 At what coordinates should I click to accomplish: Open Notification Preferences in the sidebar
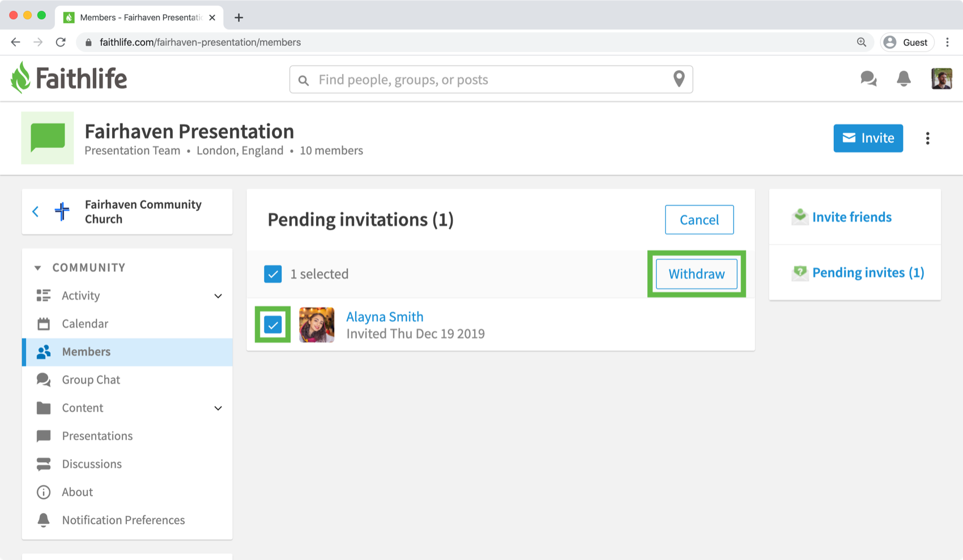click(x=123, y=520)
